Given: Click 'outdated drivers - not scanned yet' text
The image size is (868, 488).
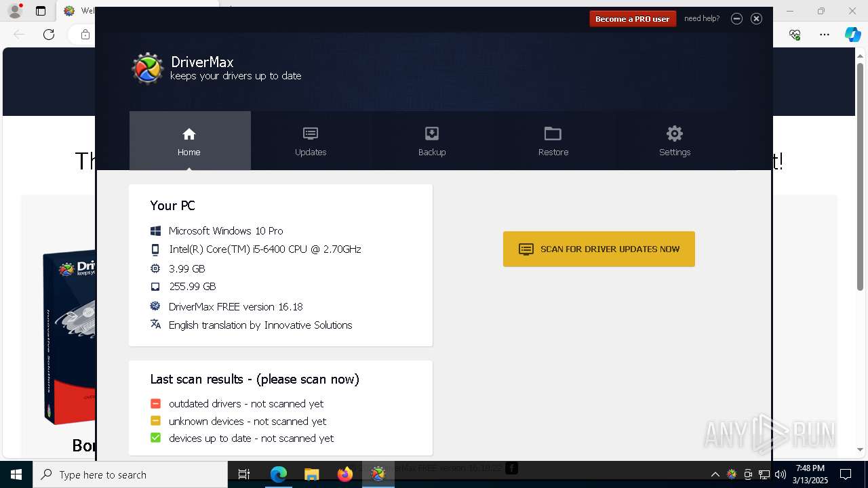Looking at the screenshot, I should pos(246,403).
